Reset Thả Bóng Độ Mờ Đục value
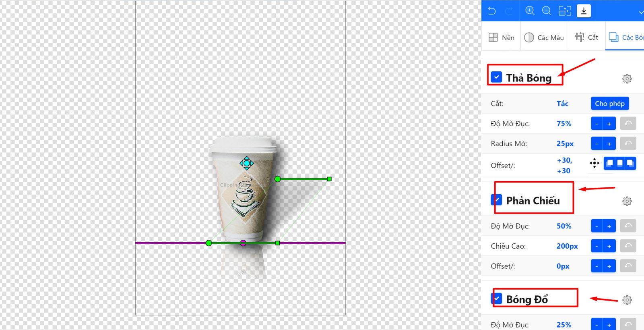 tap(628, 123)
